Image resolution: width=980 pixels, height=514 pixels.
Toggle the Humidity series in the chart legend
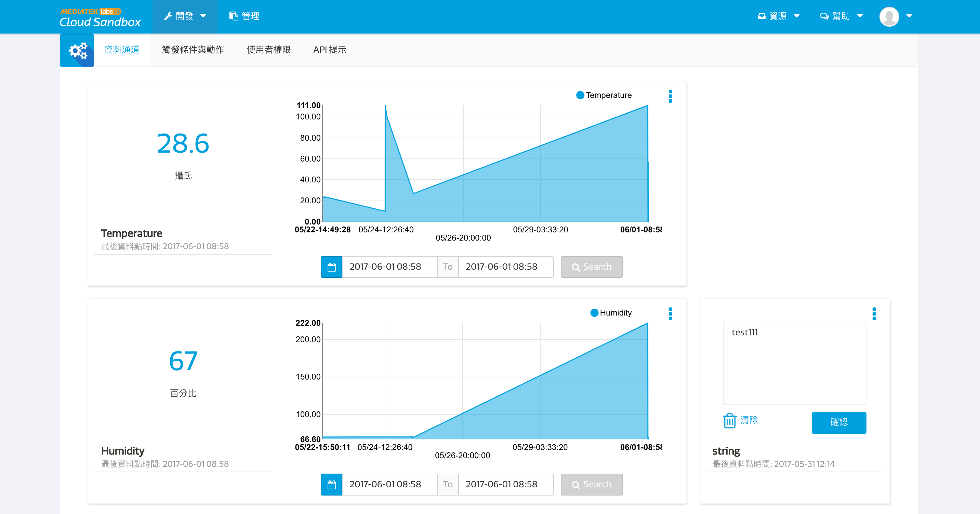click(x=611, y=312)
